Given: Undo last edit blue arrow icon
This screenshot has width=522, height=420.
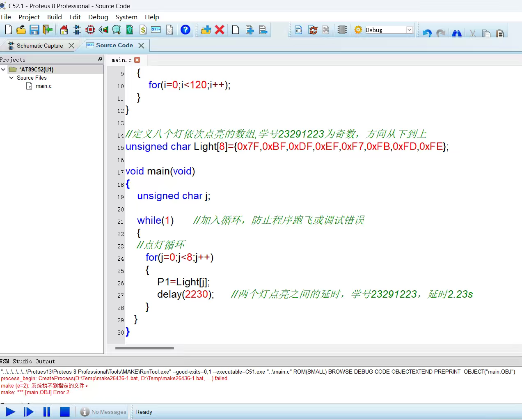Looking at the screenshot, I should click(x=427, y=33).
